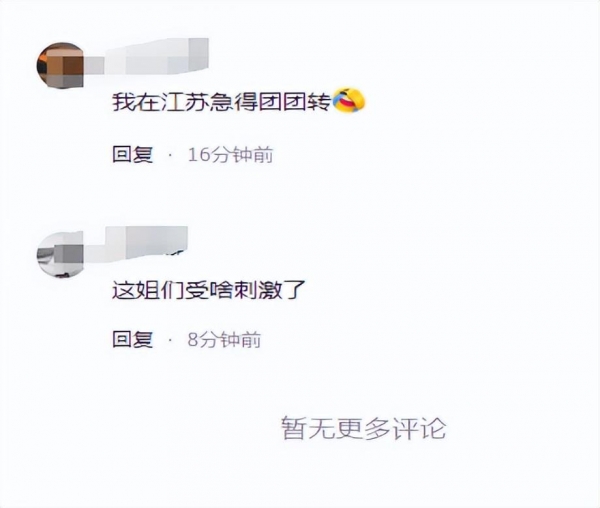This screenshot has height=508, width=600.
Task: Click the characters 评论 in the footer message
Action: pos(419,428)
